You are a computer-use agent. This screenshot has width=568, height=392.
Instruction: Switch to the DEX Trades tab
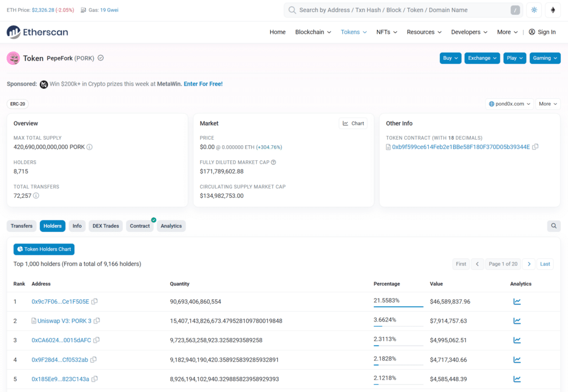(x=106, y=226)
